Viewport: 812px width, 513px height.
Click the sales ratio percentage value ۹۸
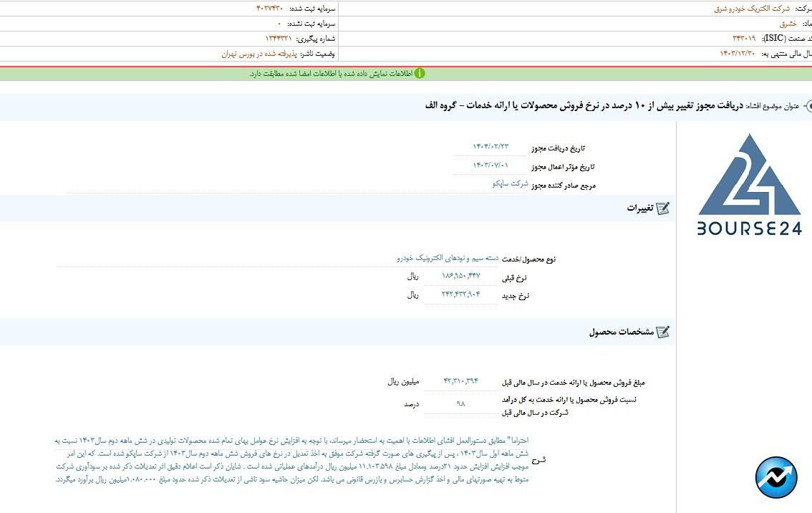(x=460, y=404)
